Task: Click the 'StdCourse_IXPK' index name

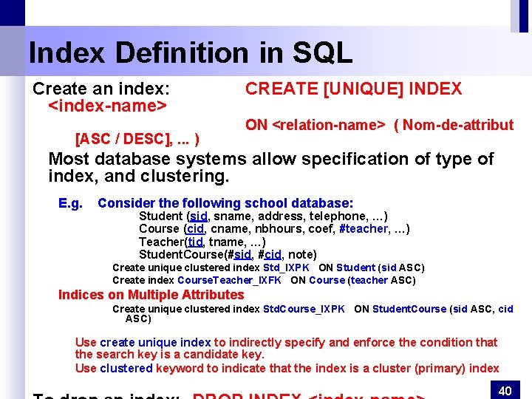Action: tap(304, 309)
